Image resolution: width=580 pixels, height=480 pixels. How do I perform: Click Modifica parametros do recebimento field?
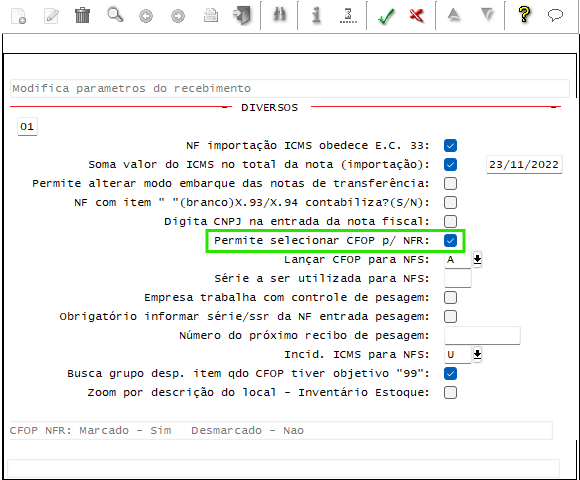pyautogui.click(x=290, y=88)
